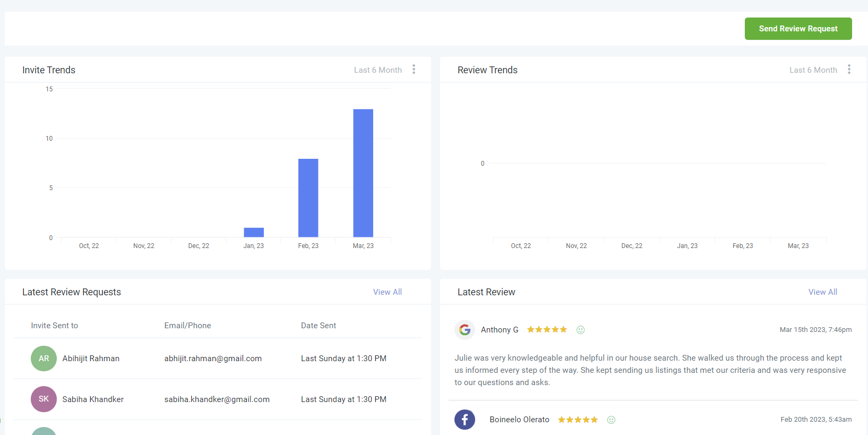This screenshot has width=868, height=435.
Task: Select the SK avatar for Sabiha Khandker
Action: coord(44,399)
